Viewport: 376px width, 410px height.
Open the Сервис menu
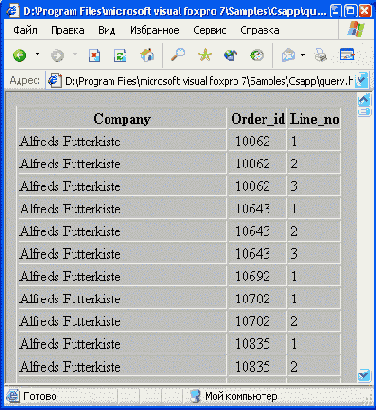[x=210, y=30]
